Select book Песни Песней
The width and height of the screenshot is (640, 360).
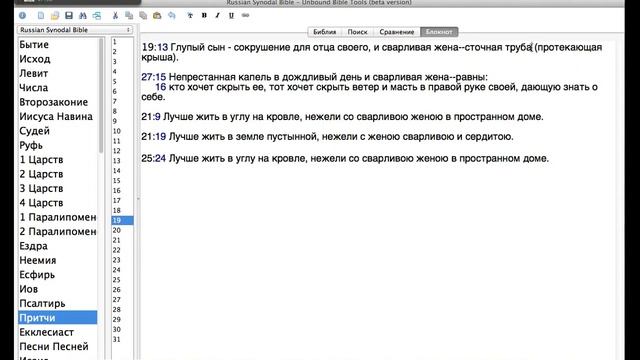(58, 347)
